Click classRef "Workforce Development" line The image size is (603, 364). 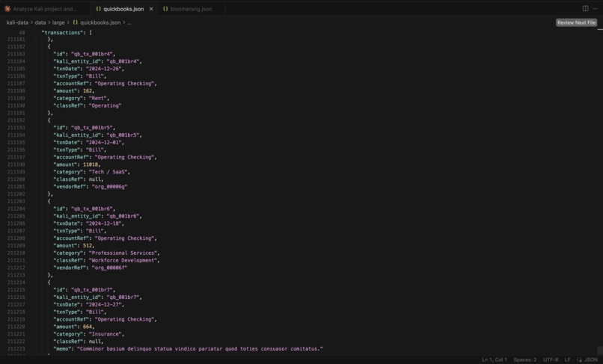[x=106, y=260]
